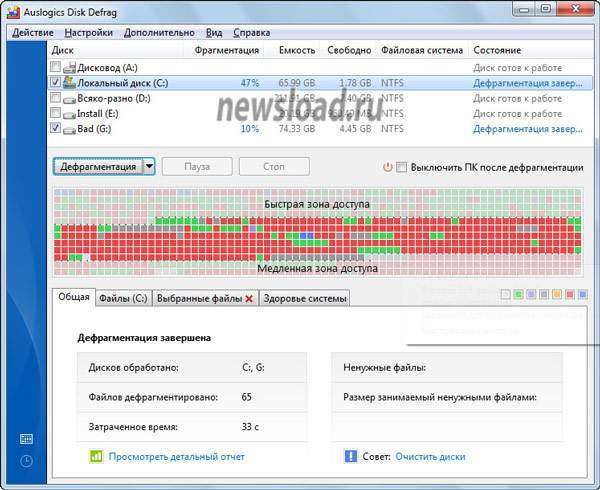Switch to the Общая tab
Image resolution: width=600 pixels, height=490 pixels.
(73, 297)
